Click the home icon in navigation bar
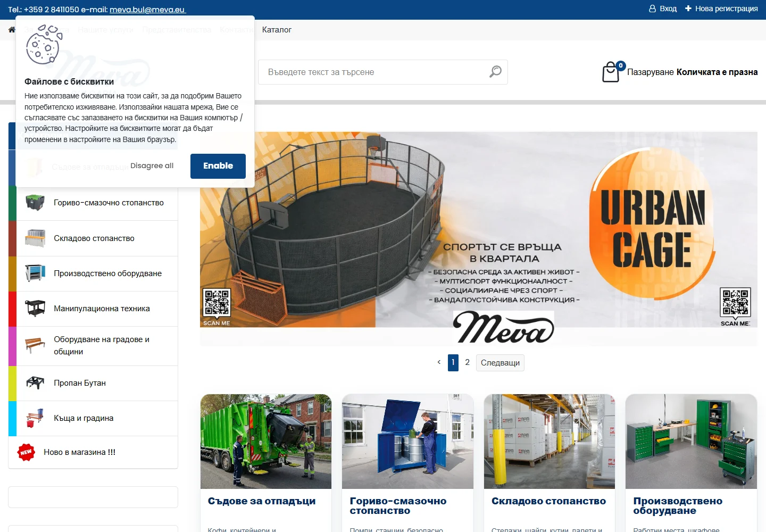Screen dimensions: 766x532 click(12, 30)
